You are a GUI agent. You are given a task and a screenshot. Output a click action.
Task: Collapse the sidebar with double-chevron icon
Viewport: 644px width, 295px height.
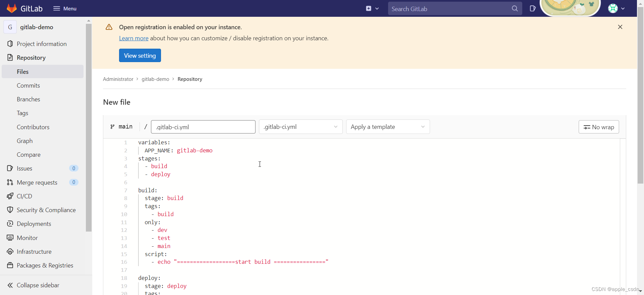(10, 285)
